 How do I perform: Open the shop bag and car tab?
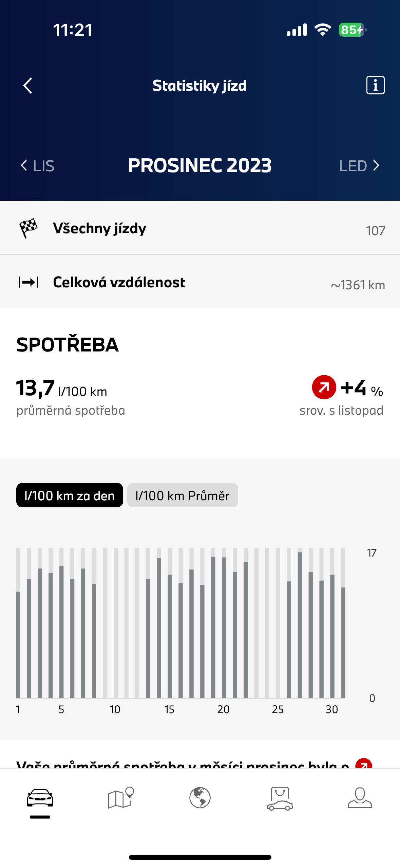click(x=280, y=798)
